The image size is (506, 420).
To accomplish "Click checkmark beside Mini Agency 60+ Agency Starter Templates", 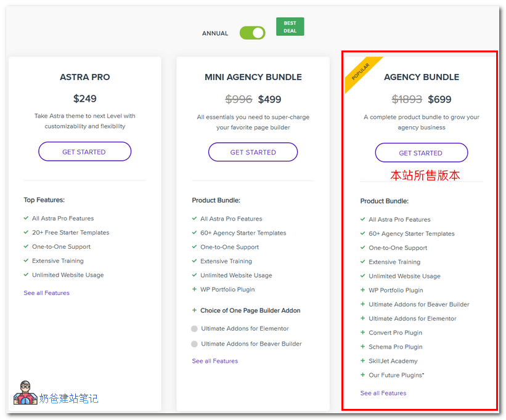I will [194, 232].
